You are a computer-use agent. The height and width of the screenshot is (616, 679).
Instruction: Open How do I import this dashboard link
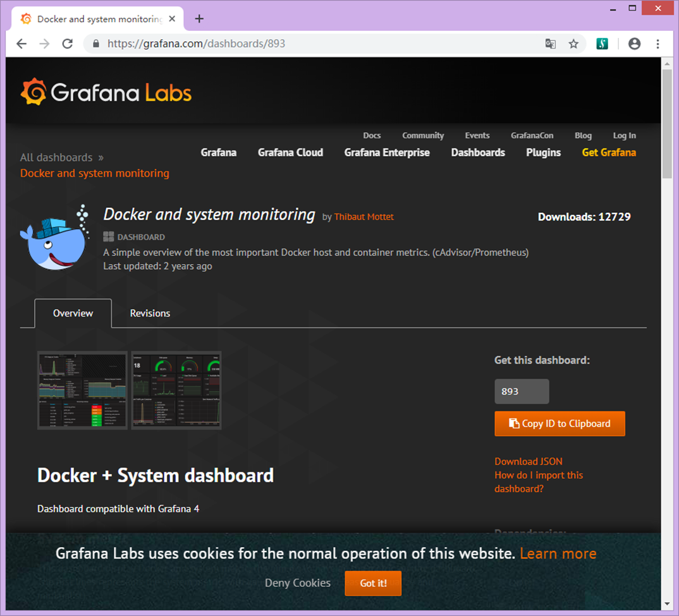coord(539,482)
